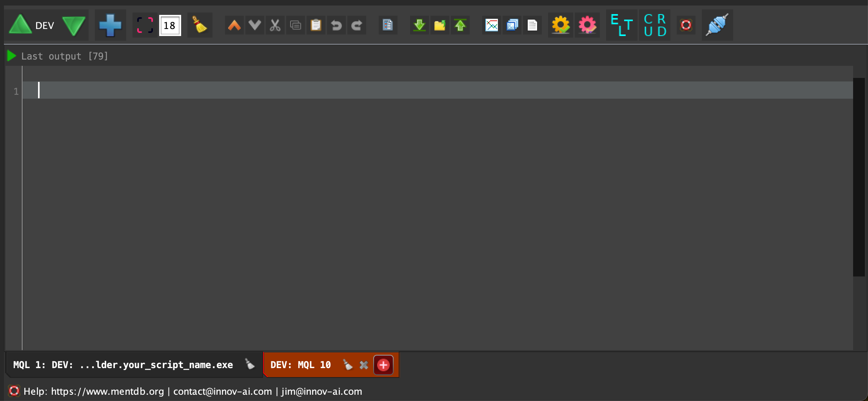This screenshot has width=868, height=401.
Task: Open the CRUD tool
Action: (654, 25)
